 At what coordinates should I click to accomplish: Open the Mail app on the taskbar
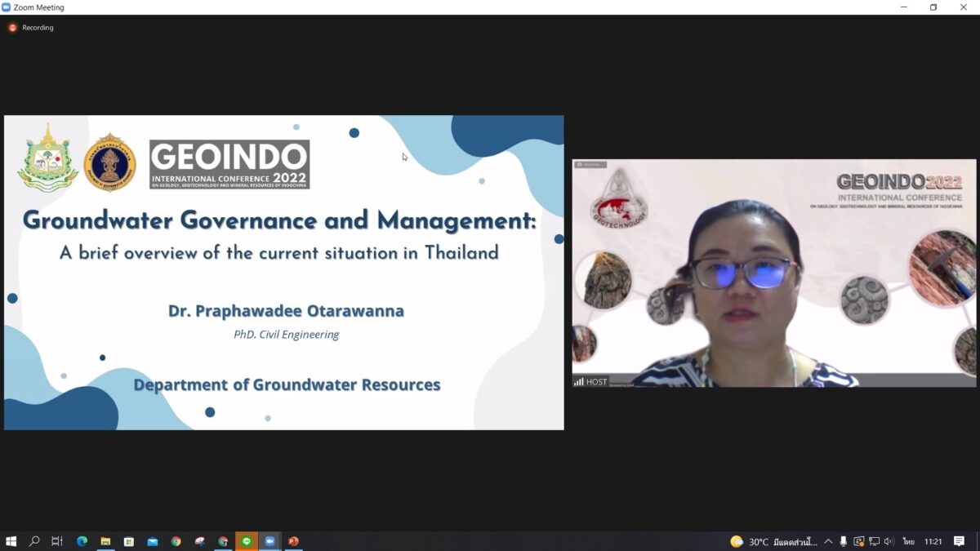[153, 541]
